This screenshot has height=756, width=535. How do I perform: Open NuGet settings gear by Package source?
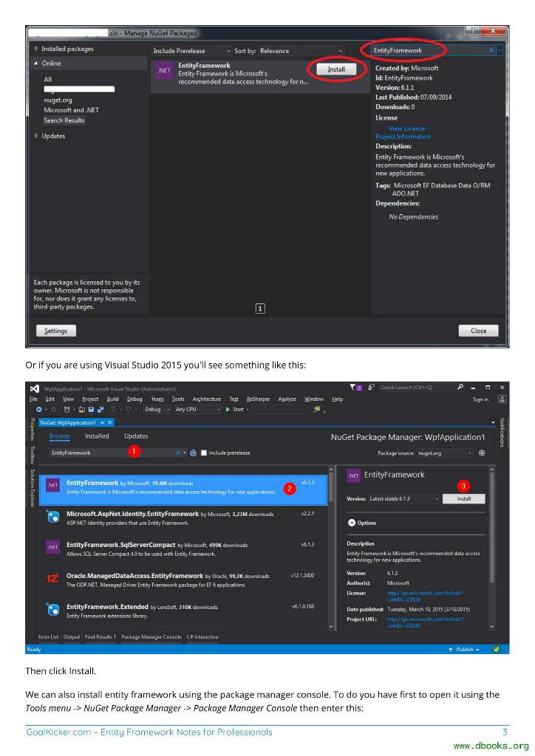482,453
